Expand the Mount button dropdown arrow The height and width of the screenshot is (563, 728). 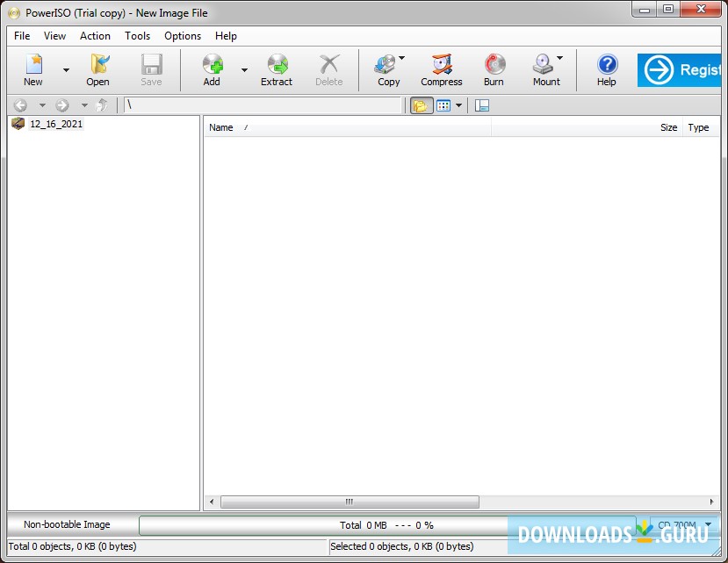(560, 58)
